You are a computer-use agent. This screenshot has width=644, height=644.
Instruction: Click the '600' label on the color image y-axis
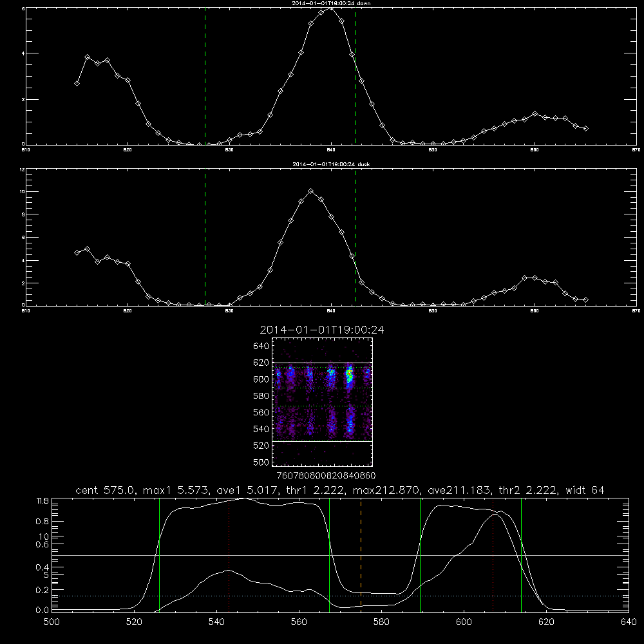click(261, 379)
